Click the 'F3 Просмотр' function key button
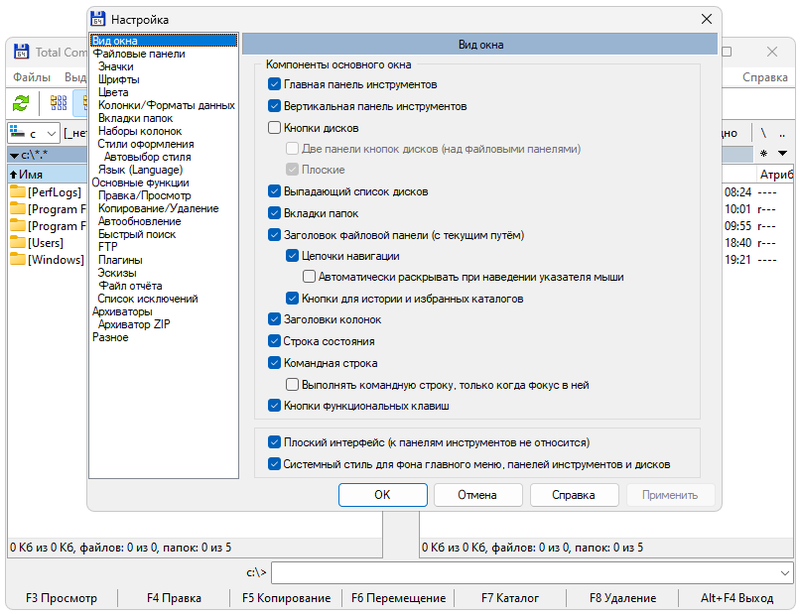 (61, 598)
